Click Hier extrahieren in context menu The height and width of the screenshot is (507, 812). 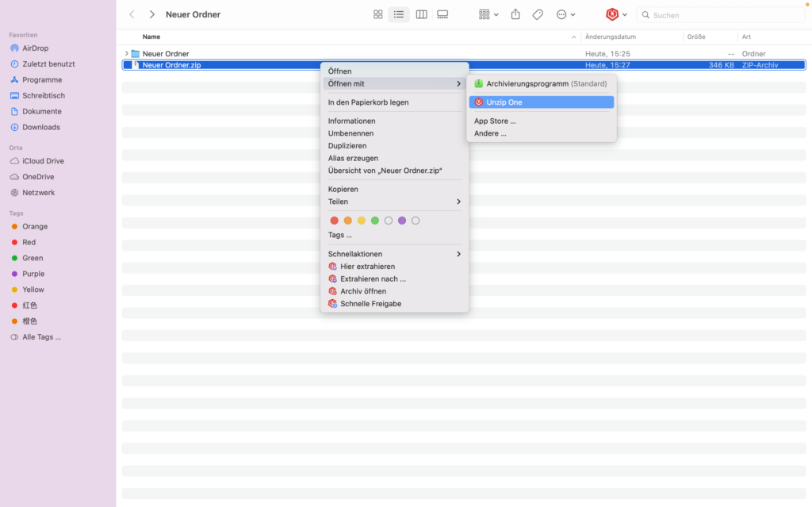367,267
